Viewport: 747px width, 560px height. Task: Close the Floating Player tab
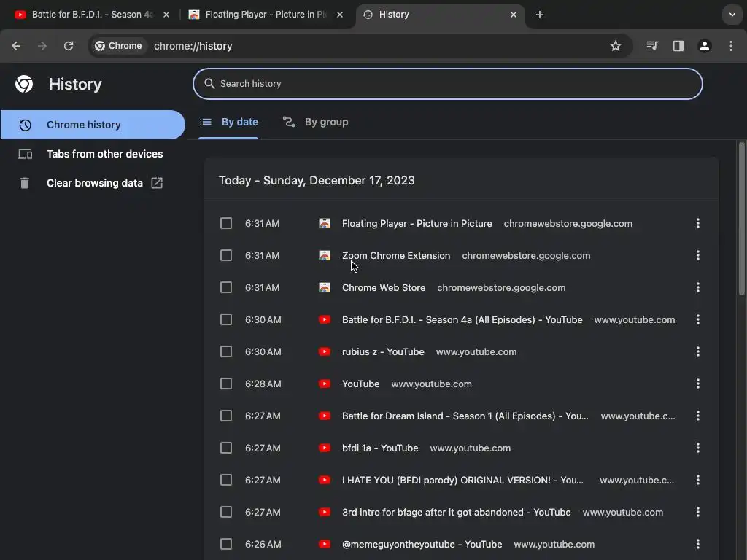pyautogui.click(x=340, y=15)
